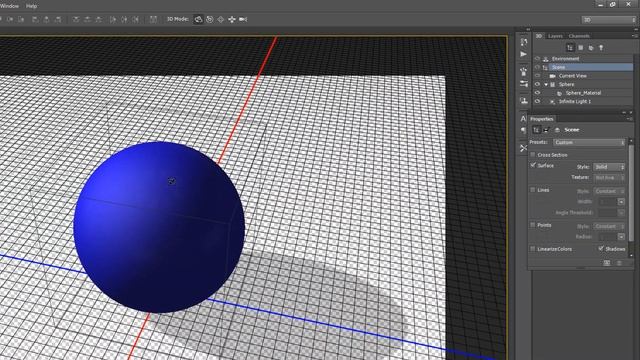Image resolution: width=640 pixels, height=360 pixels.
Task: Open the Character panel 'A' dock icon
Action: click(523, 119)
